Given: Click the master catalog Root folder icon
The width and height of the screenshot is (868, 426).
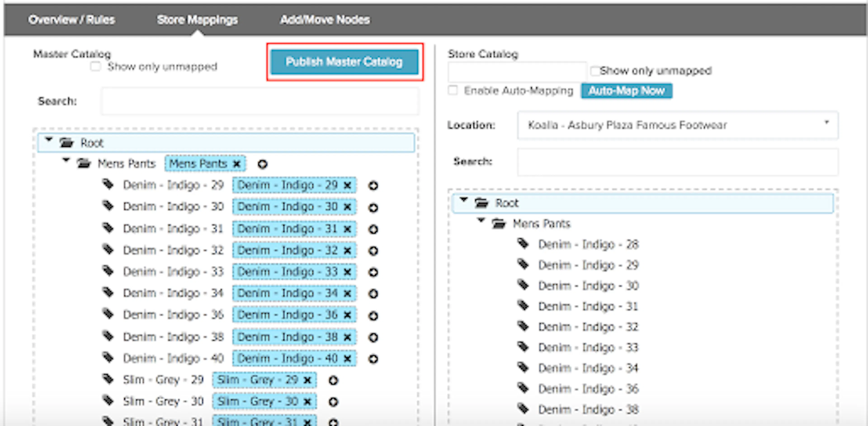Looking at the screenshot, I should (x=66, y=143).
